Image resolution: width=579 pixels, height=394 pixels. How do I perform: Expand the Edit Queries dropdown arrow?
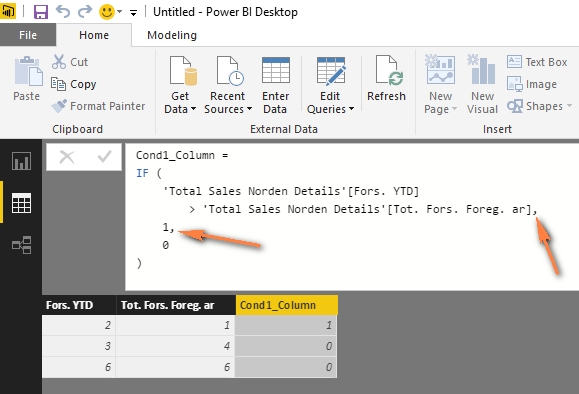(351, 109)
